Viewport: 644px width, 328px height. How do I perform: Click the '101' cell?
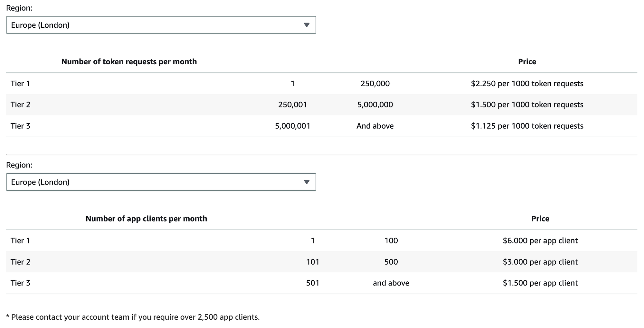[313, 262]
